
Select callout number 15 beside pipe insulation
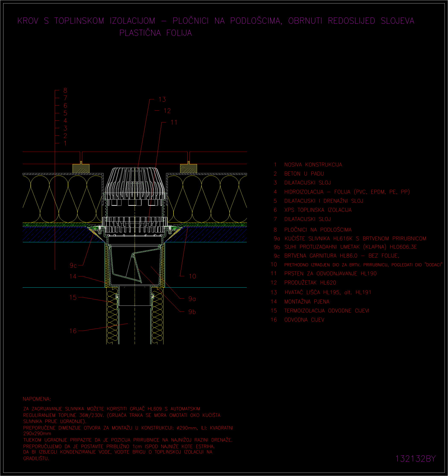[x=73, y=297]
